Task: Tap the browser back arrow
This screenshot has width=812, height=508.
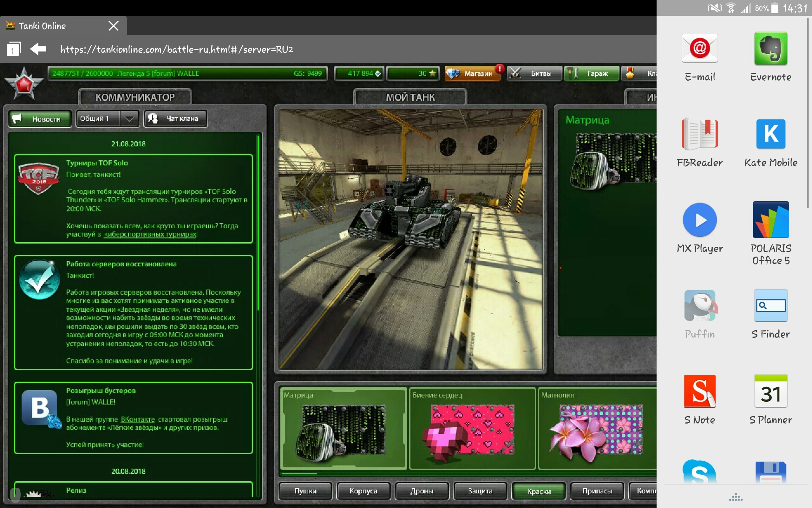Action: point(38,49)
